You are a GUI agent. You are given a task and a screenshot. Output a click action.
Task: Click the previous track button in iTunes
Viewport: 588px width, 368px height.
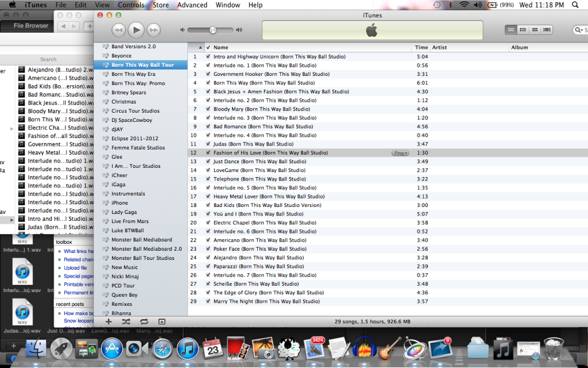coord(118,30)
